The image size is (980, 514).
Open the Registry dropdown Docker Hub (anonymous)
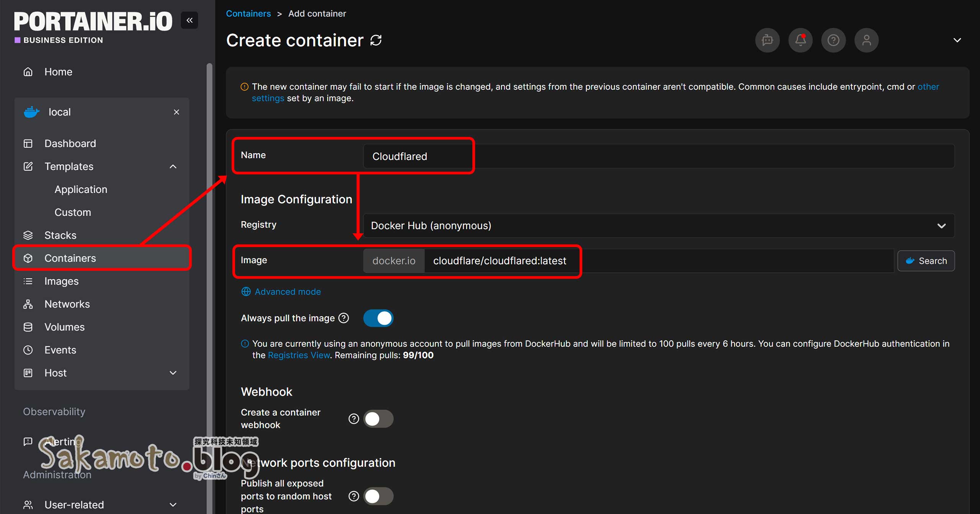click(x=658, y=226)
